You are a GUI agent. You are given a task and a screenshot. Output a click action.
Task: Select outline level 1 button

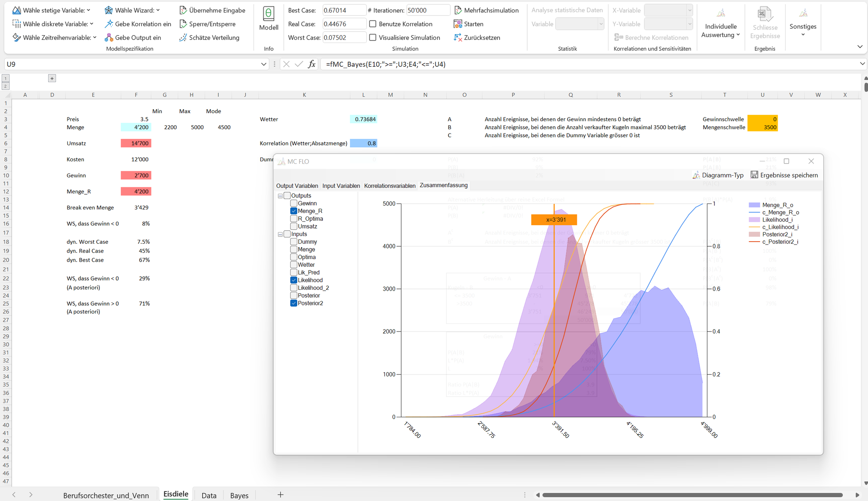(x=6, y=78)
